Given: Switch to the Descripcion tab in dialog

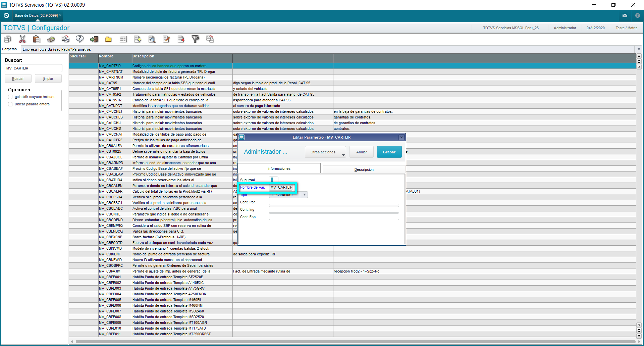Looking at the screenshot, I should (364, 169).
